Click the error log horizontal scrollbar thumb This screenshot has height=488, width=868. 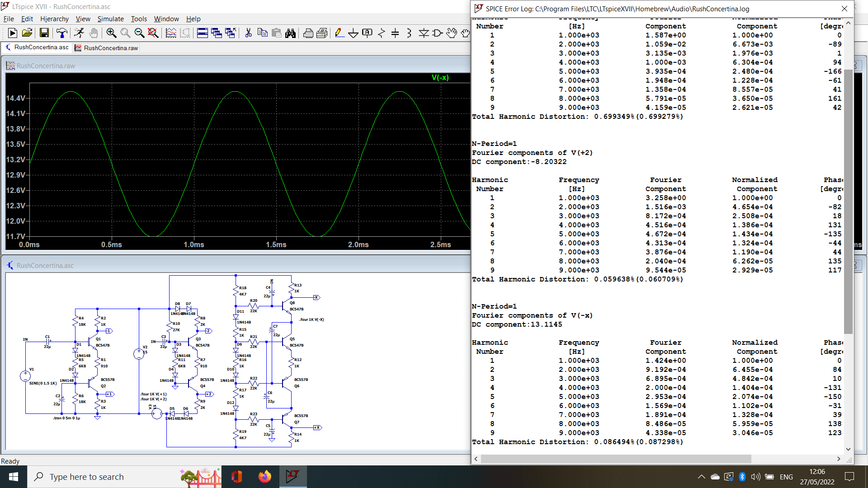(616, 459)
